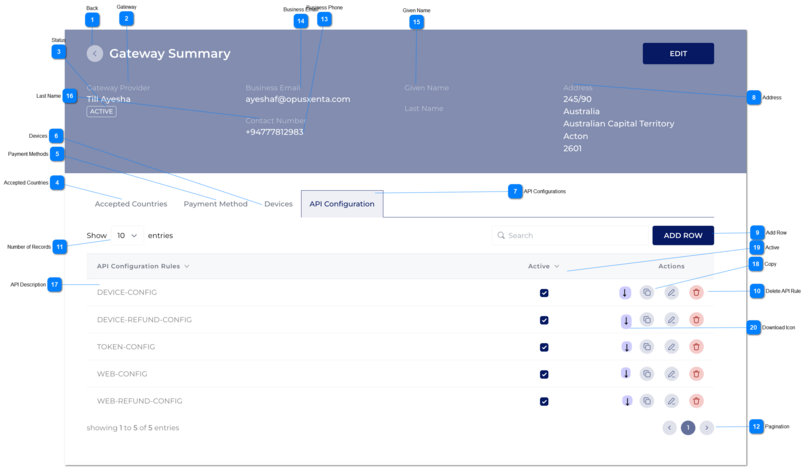Click the contact number +94777812983

pos(274,132)
